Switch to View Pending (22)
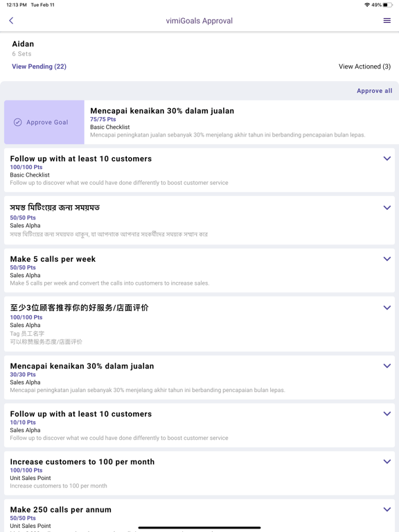The height and width of the screenshot is (532, 399). click(39, 66)
